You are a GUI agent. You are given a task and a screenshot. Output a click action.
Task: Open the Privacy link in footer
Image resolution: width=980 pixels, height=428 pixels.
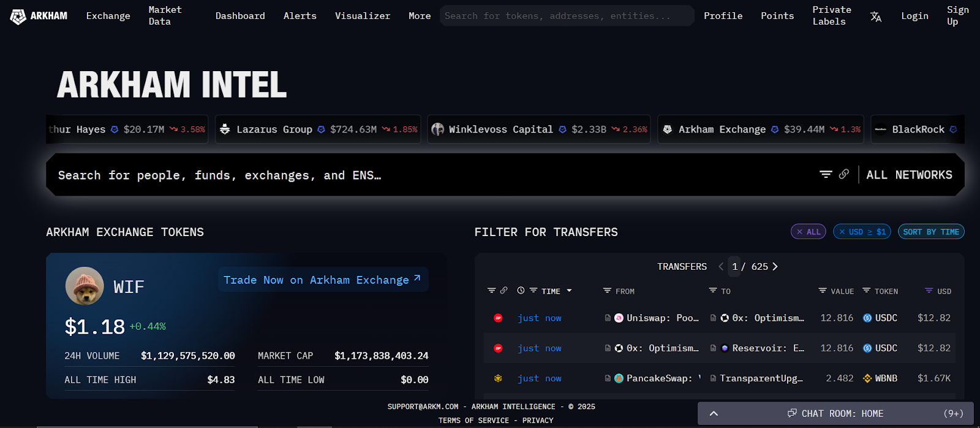[x=538, y=421]
